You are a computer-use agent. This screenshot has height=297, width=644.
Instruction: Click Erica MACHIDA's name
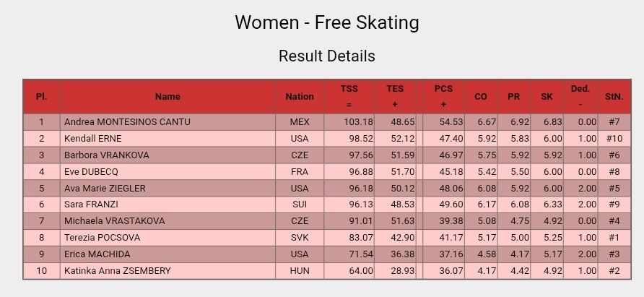(x=97, y=254)
